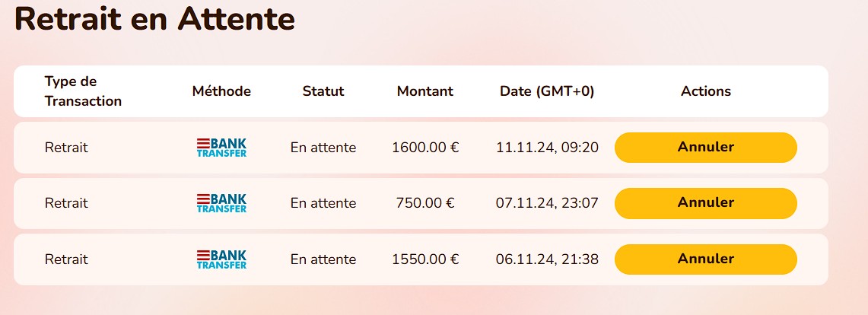Select Bank Transfer icon in 1550.00 € row
This screenshot has width=868, height=315.
coord(221,259)
